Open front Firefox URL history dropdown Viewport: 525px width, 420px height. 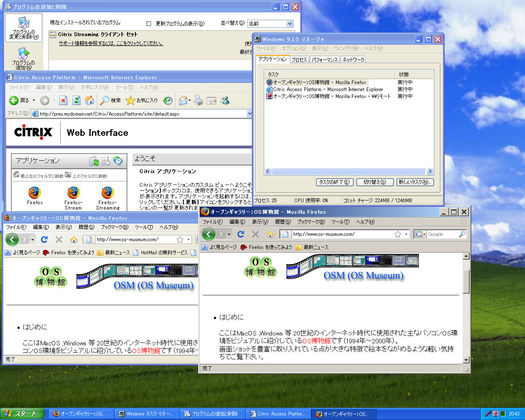click(x=406, y=234)
